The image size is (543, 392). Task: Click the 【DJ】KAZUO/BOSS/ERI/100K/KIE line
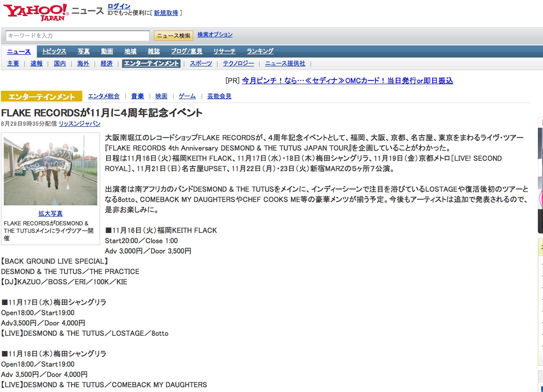[x=64, y=282]
